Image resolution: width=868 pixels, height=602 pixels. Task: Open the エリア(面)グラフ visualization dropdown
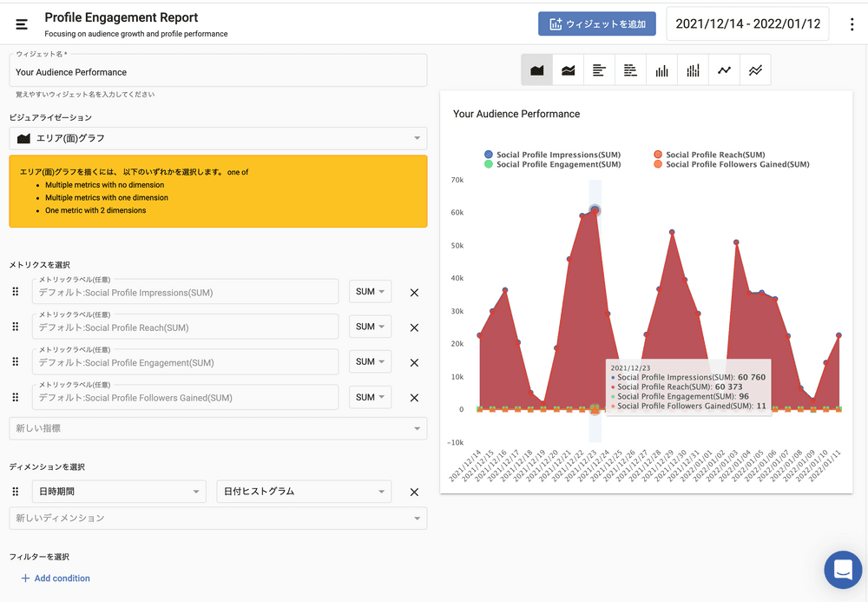[218, 138]
